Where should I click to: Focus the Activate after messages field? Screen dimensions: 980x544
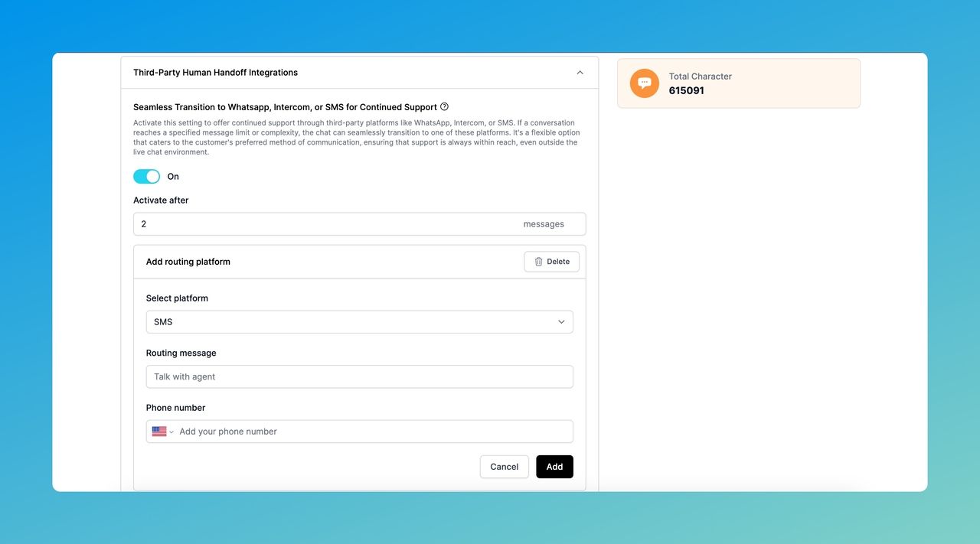click(359, 224)
